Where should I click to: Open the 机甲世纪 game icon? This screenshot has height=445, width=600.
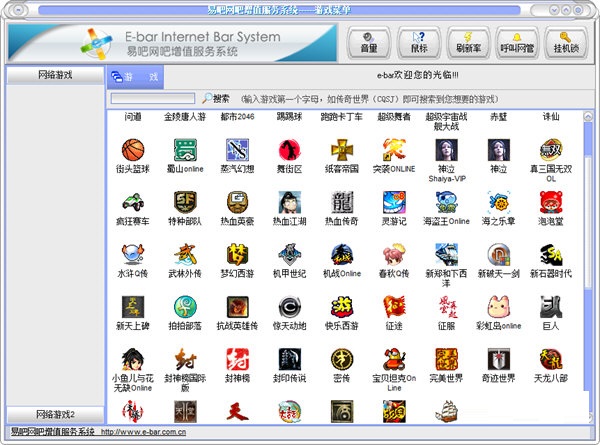[290, 254]
